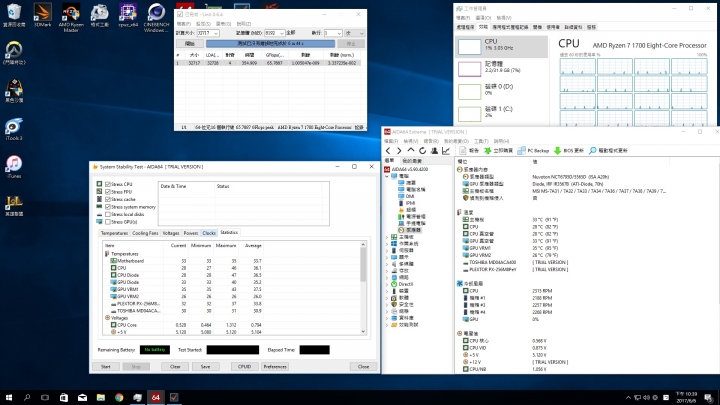The width and height of the screenshot is (720, 405).
Task: Click CPUID button
Action: point(244,366)
